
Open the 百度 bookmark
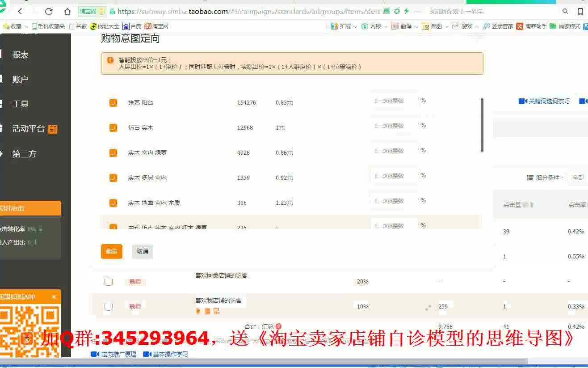click(132, 26)
